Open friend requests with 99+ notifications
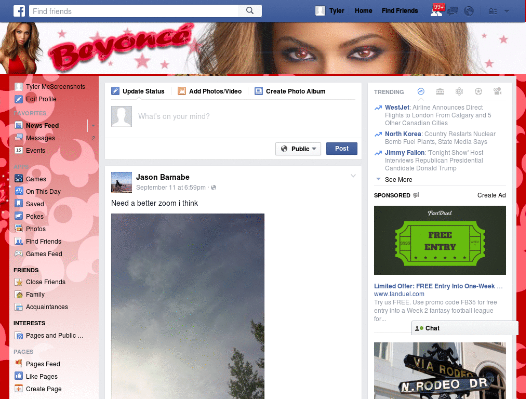 tap(437, 10)
